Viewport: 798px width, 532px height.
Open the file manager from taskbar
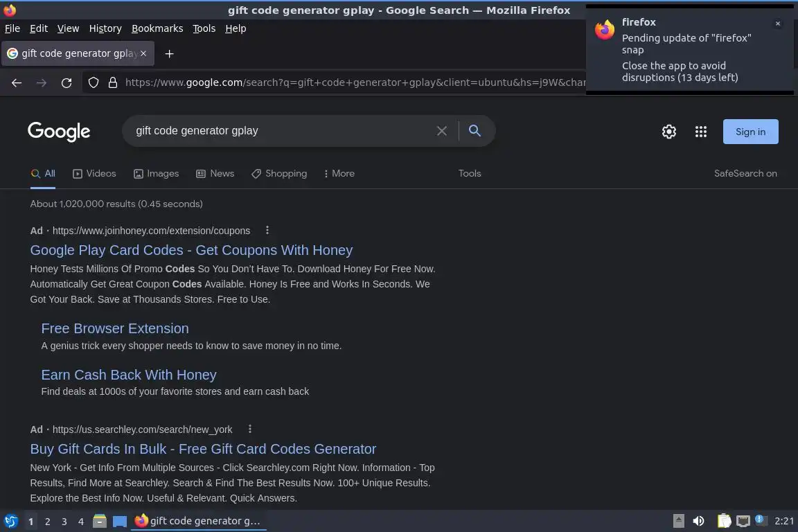(100, 521)
